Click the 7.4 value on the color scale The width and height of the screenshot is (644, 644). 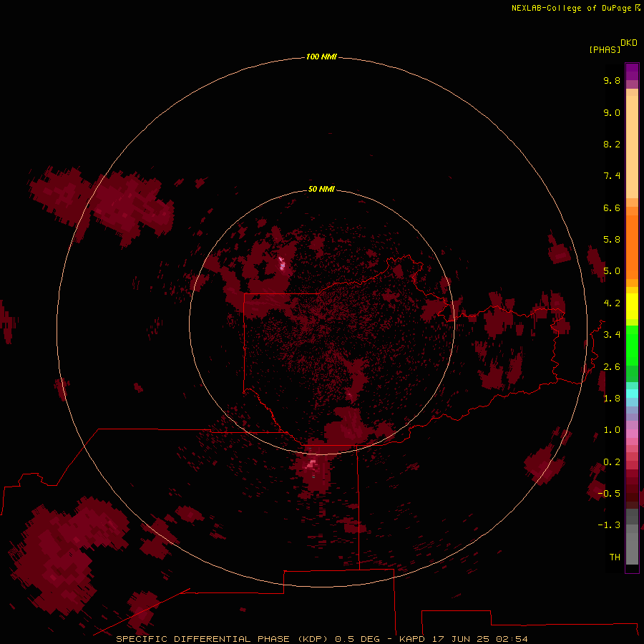(612, 176)
